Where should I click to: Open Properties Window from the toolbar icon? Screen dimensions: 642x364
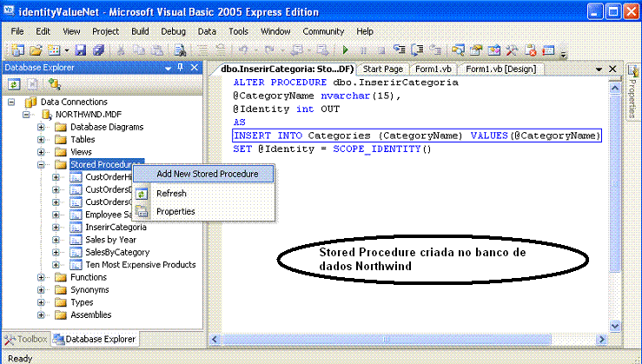point(476,50)
